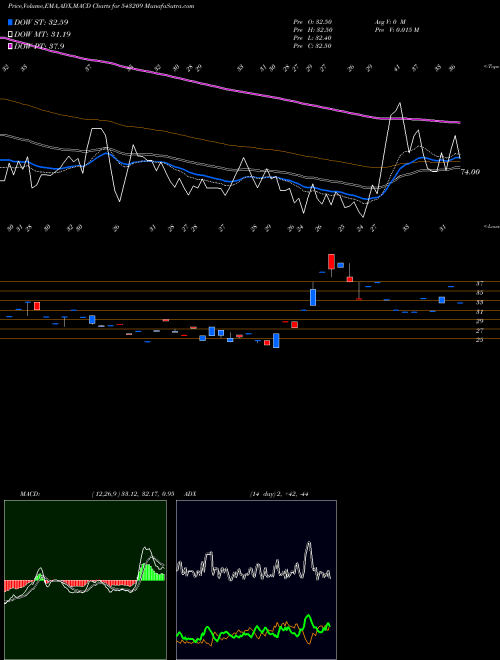The image size is (500, 660).
Task: Click the Avg V: 0 M text
Action: point(390,22)
